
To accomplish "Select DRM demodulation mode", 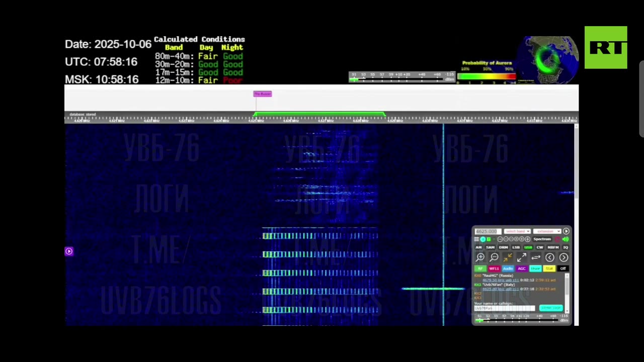I will coord(504,247).
